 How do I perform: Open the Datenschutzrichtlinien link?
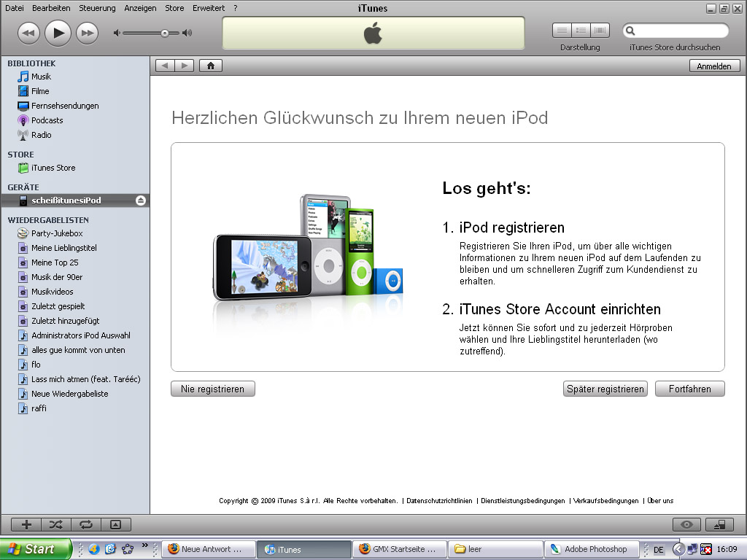pos(439,500)
